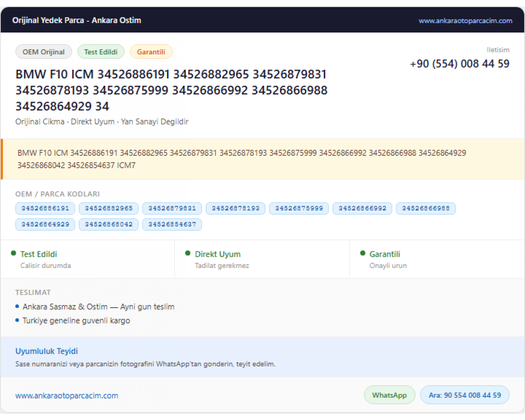Open the WhatsApp contact button

click(390, 395)
